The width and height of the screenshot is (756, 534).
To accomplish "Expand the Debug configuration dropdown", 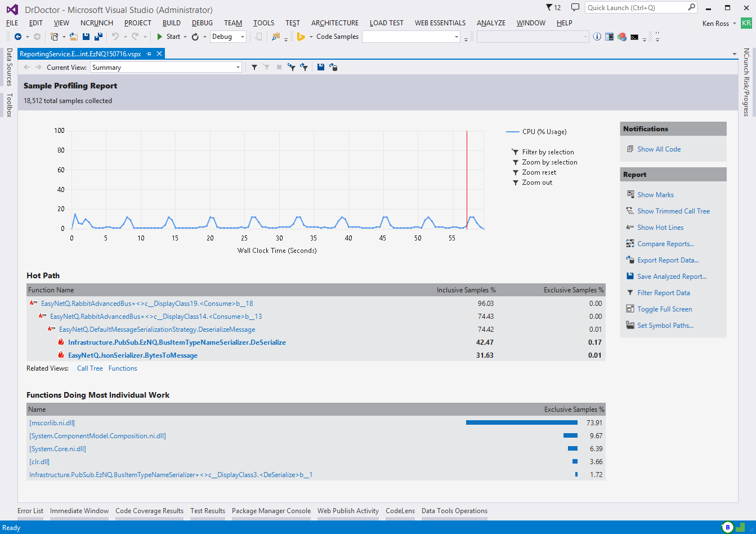I will click(x=243, y=37).
